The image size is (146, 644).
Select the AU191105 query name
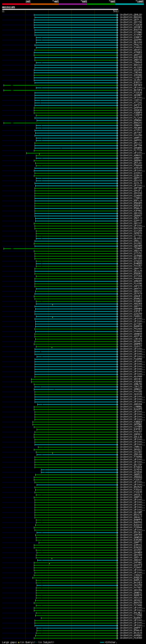(8, 8)
